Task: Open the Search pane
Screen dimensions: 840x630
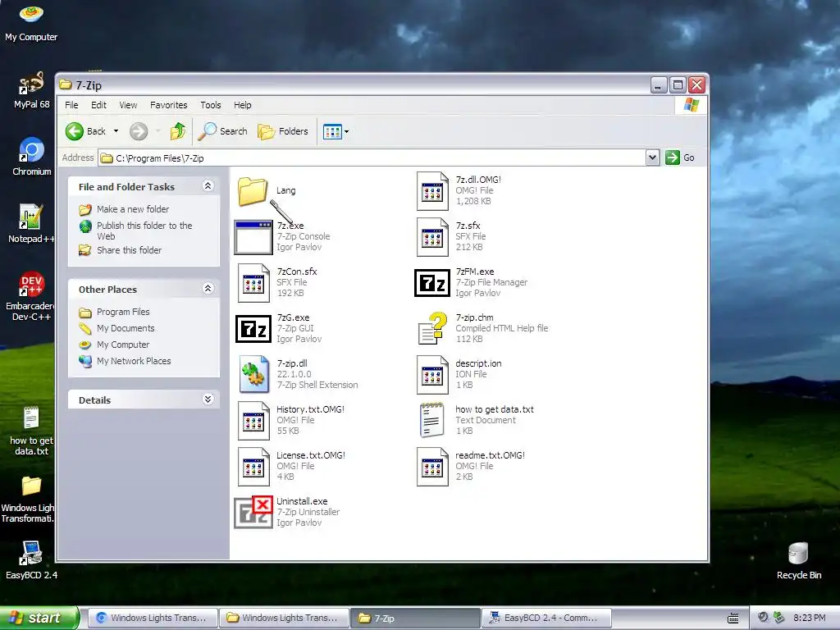Action: click(x=223, y=131)
